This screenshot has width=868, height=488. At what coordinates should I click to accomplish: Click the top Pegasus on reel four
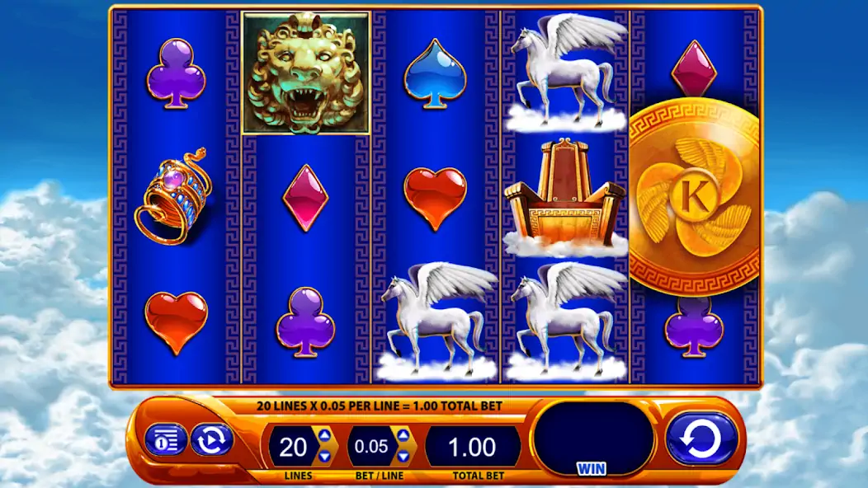[x=566, y=72]
